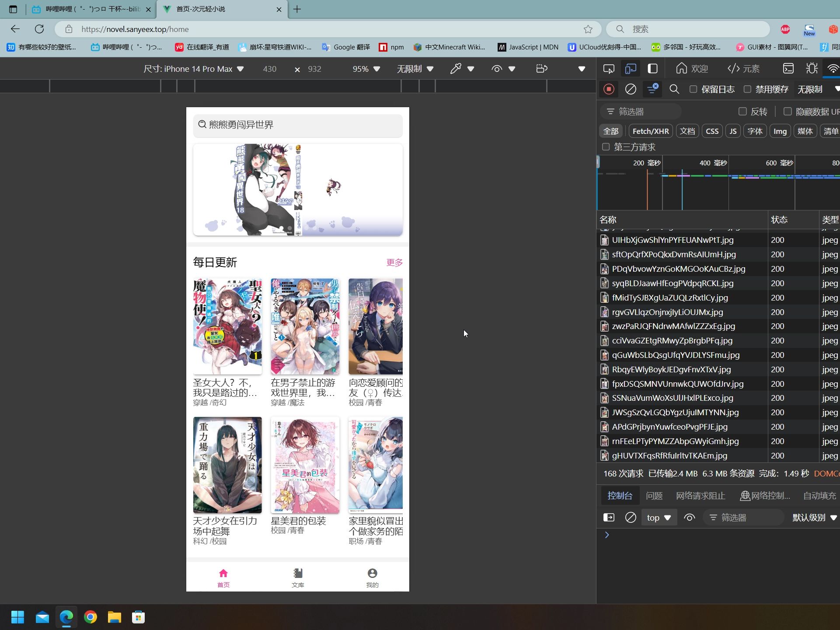
Task: Select the Fetch/XHR filter toggle
Action: (x=651, y=131)
